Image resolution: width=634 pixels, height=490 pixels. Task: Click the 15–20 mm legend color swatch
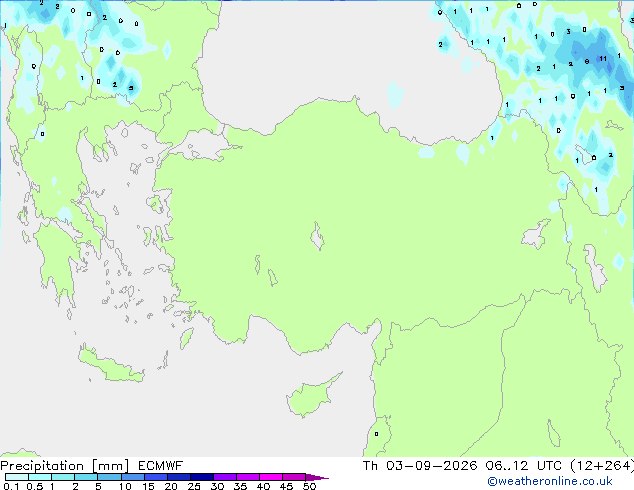coord(156,477)
